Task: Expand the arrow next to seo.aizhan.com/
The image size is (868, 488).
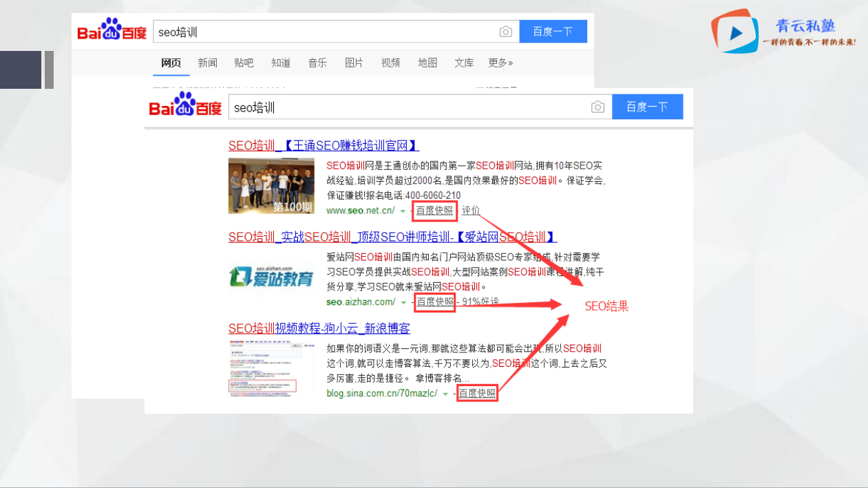Action: tap(403, 303)
